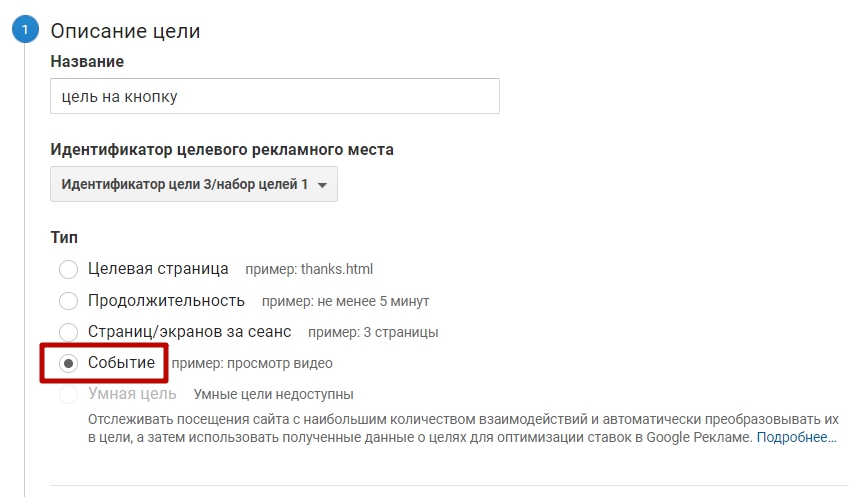Screen dimensions: 864x497
Task: Click the "пример: 3 страницы" hint text
Action: 373,332
